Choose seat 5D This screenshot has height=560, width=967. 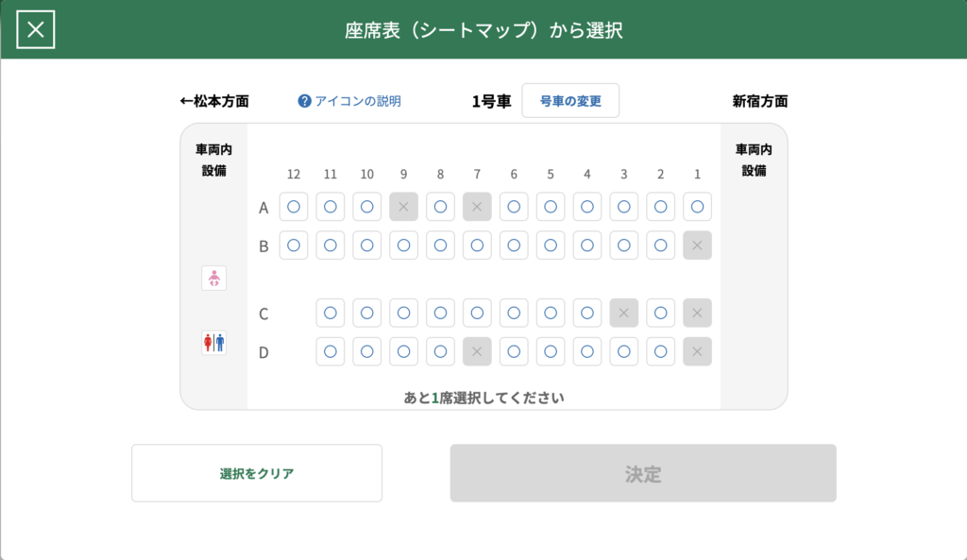click(551, 351)
